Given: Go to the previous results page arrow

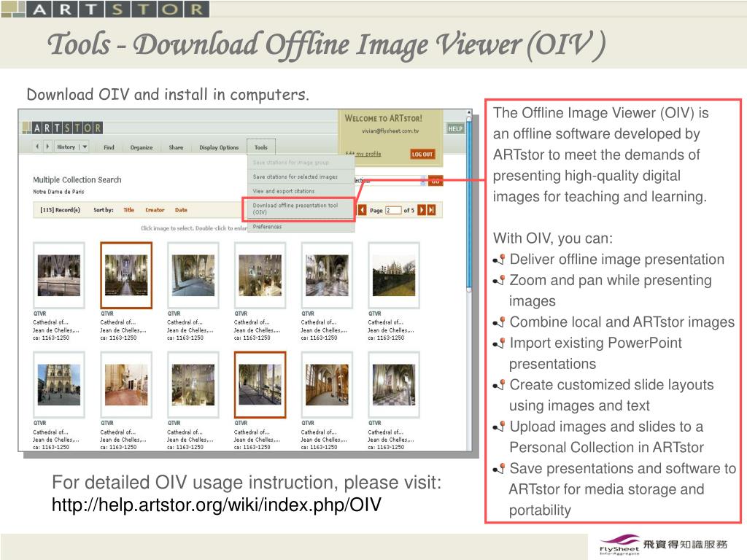Looking at the screenshot, I should [363, 210].
